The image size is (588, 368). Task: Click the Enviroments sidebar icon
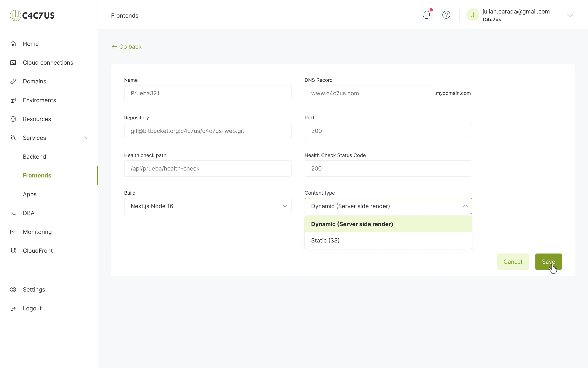click(13, 100)
